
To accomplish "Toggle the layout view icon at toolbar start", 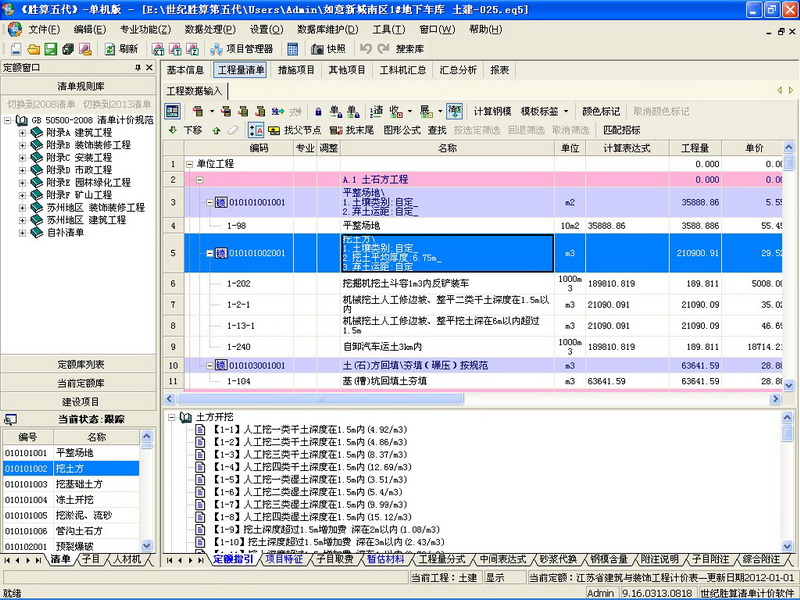I will 172,111.
